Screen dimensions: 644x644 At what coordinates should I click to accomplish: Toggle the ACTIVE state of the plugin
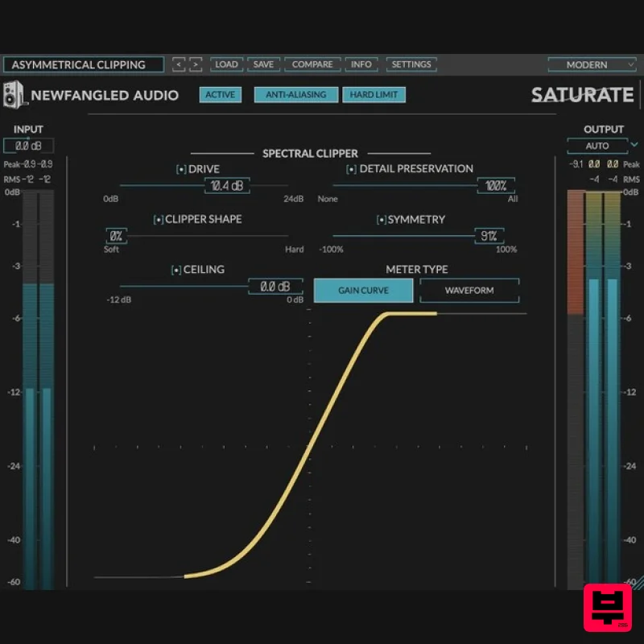220,94
